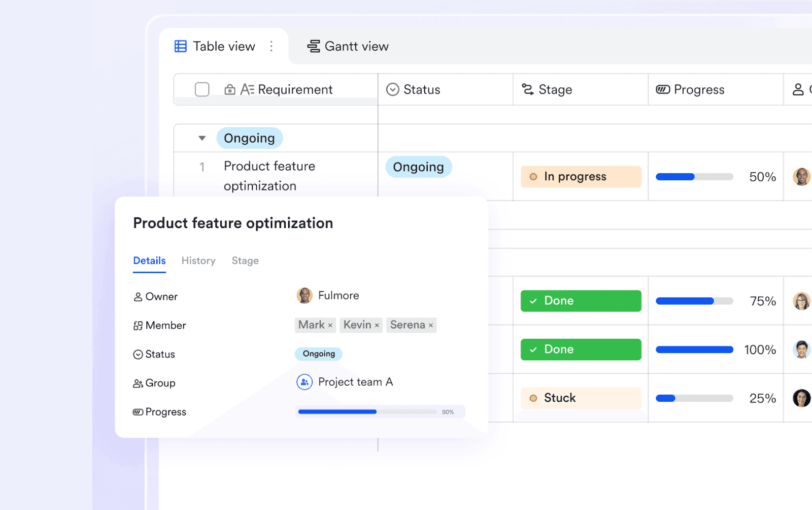Click the Gantt view chart icon
The width and height of the screenshot is (812, 510).
[314, 46]
